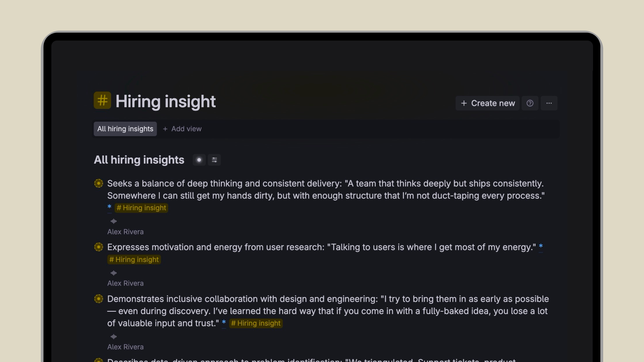Click the audio waveform icon under the user research insight

click(114, 273)
